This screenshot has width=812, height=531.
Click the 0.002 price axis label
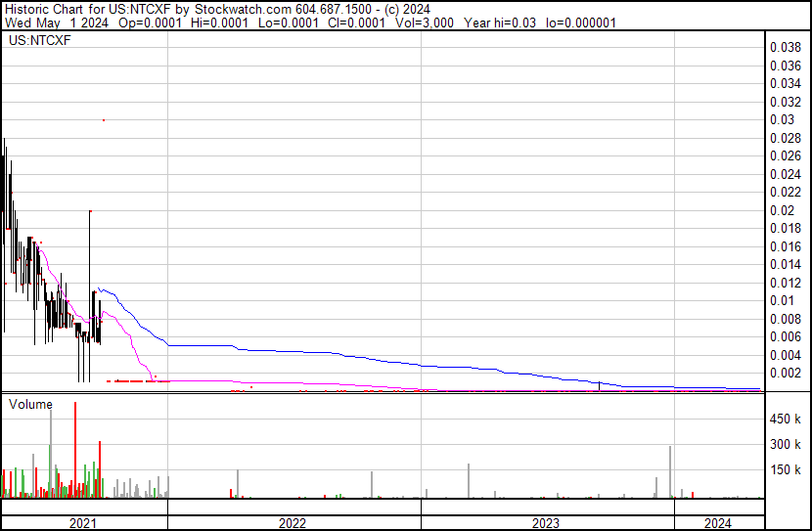pos(786,373)
